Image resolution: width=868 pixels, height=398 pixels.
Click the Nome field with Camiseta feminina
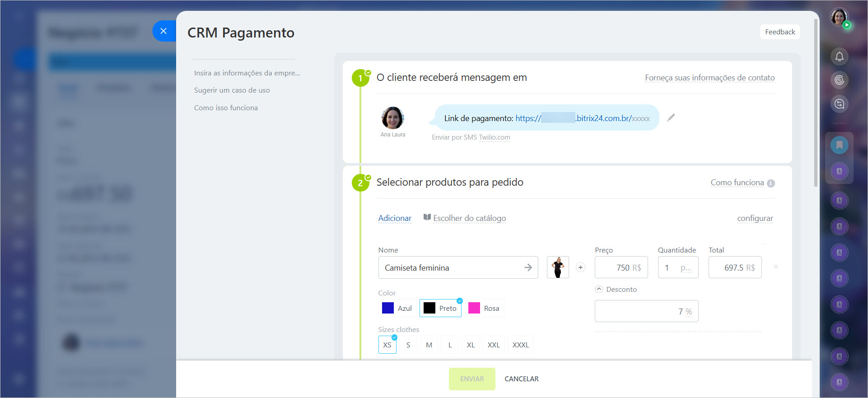pos(458,267)
